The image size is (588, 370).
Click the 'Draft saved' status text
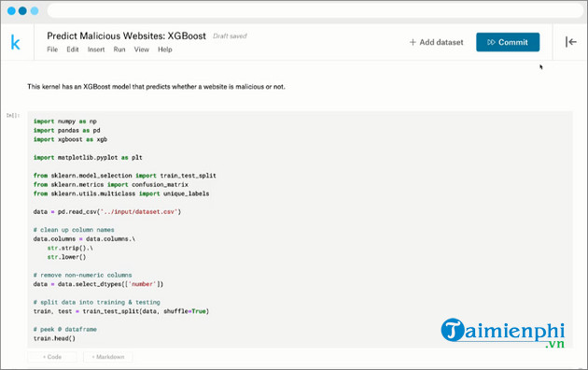[230, 36]
